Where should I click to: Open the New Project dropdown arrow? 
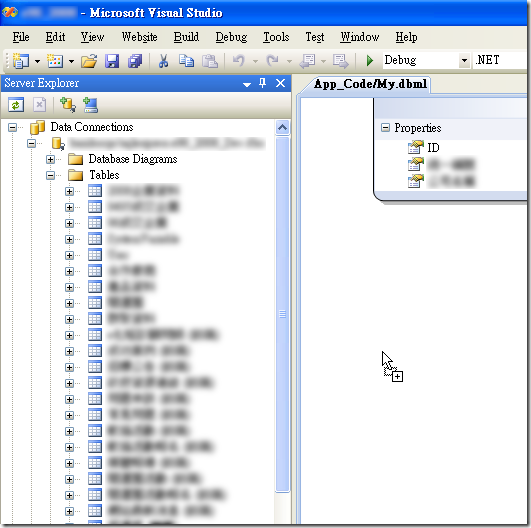pos(38,62)
